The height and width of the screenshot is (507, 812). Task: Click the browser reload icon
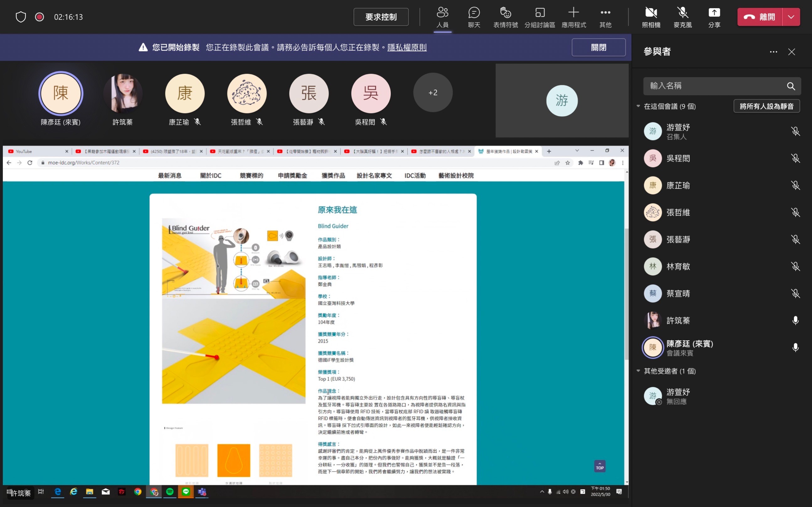click(x=30, y=163)
